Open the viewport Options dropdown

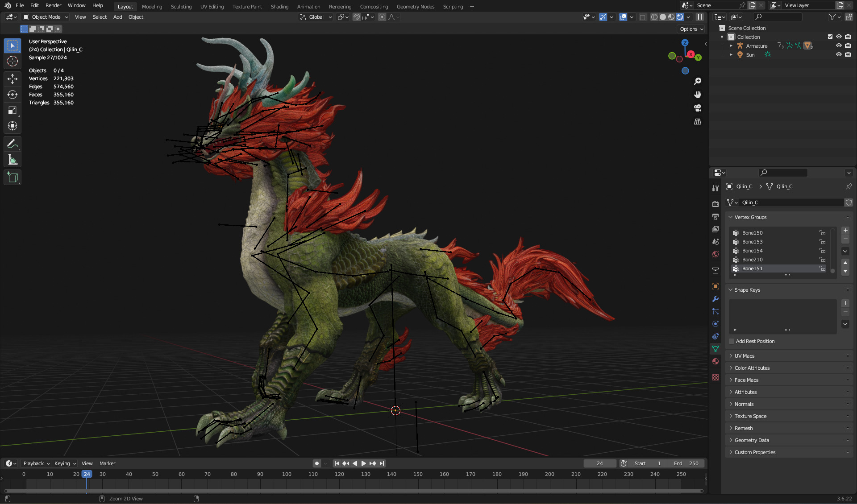click(691, 29)
